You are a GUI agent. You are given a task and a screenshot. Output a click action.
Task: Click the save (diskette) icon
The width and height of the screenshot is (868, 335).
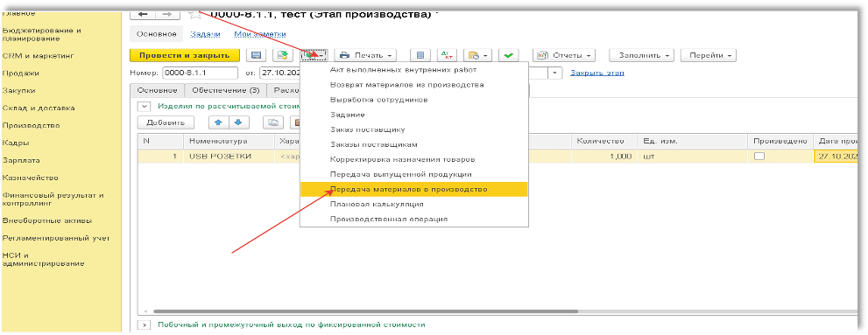[256, 55]
